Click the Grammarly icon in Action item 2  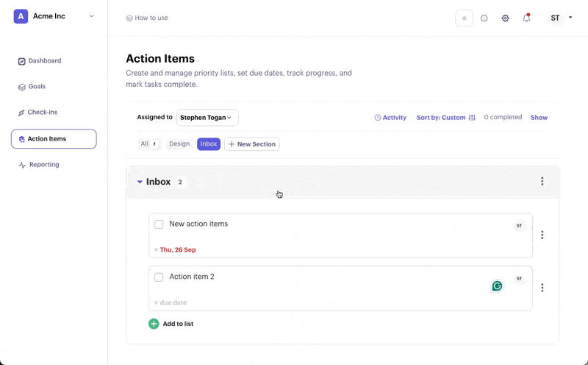[497, 286]
